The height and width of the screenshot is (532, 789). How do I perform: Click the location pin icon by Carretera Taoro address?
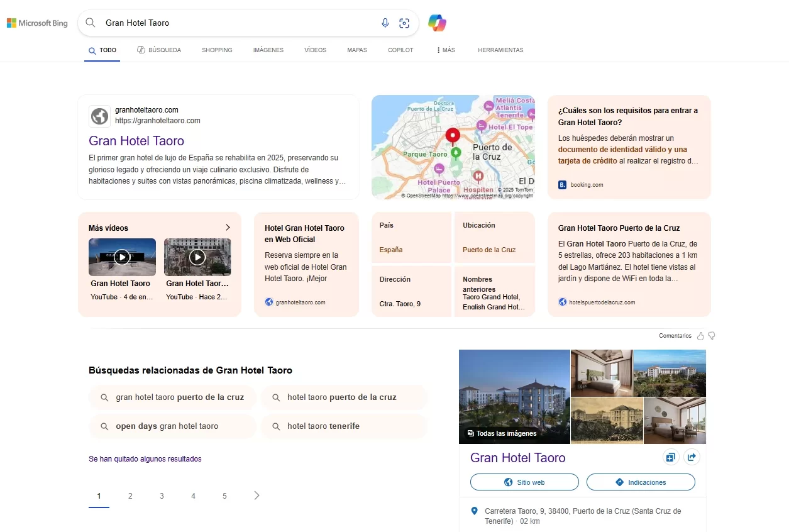[475, 511]
